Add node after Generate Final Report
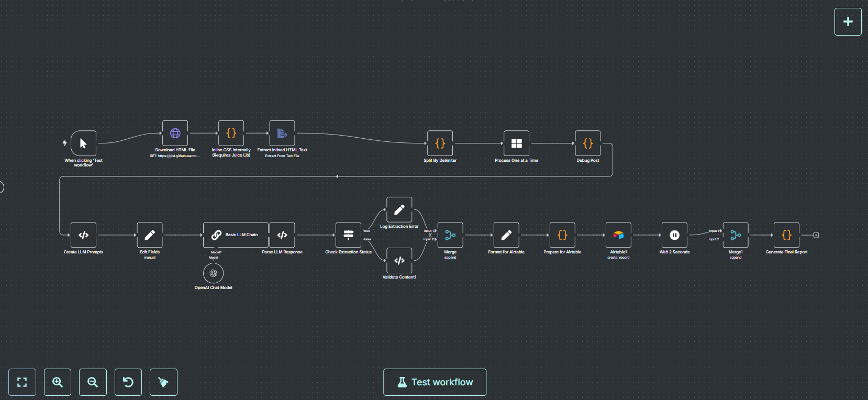868x400 pixels. tap(816, 235)
